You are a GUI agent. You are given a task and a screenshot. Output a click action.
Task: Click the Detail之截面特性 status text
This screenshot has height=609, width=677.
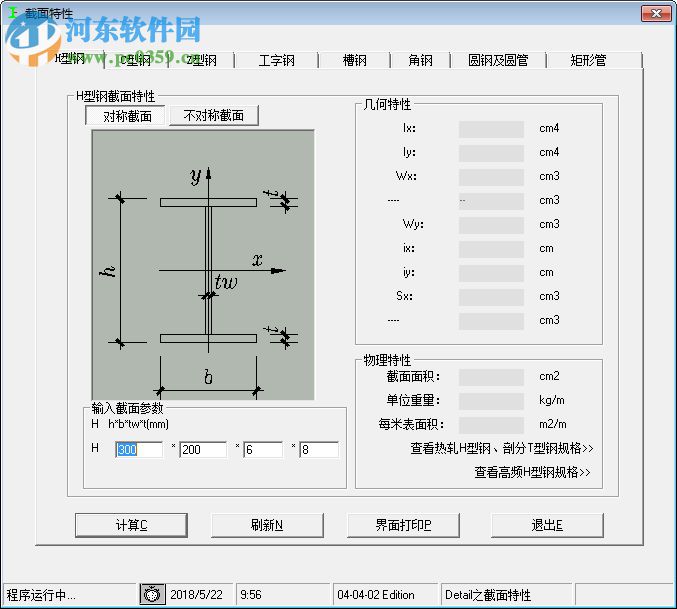(x=488, y=595)
